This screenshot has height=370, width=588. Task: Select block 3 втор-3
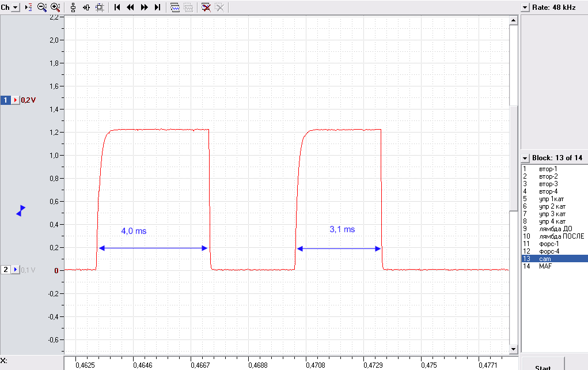(555, 184)
